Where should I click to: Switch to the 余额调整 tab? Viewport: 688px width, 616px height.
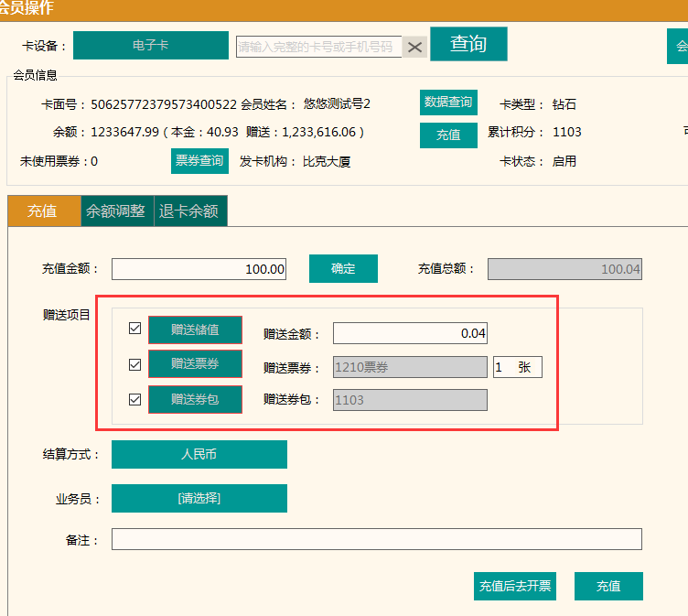tap(116, 211)
